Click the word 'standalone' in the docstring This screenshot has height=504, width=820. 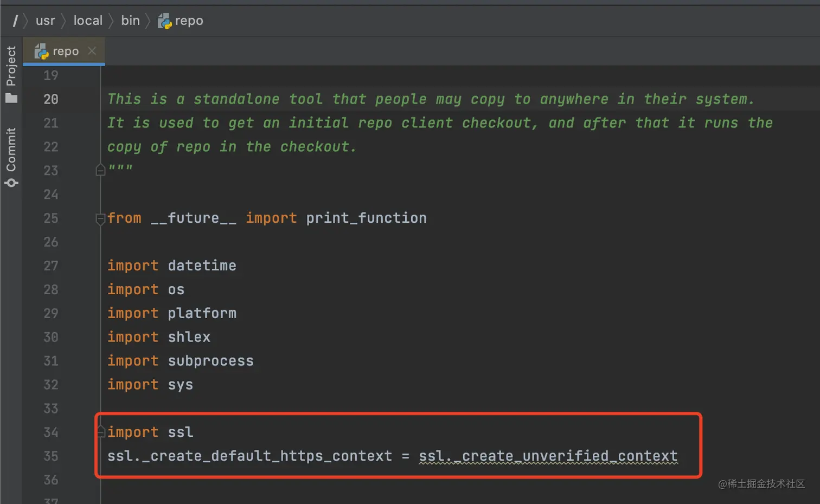236,99
